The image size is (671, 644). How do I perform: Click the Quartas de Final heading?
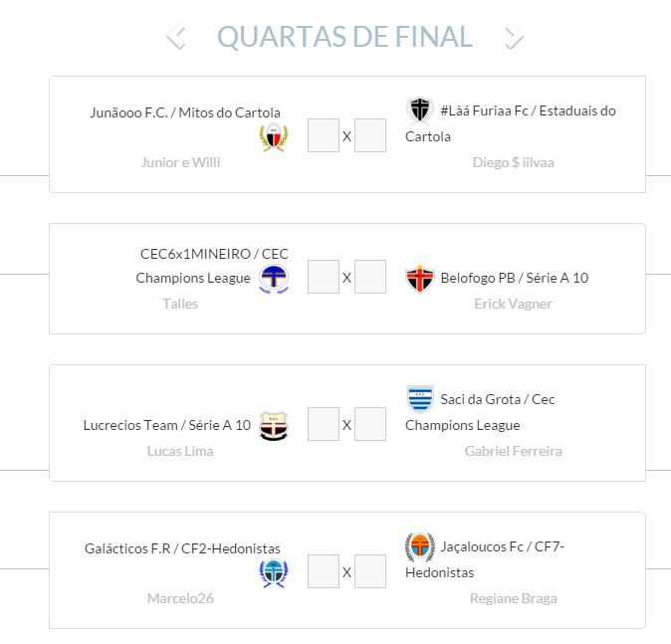344,37
